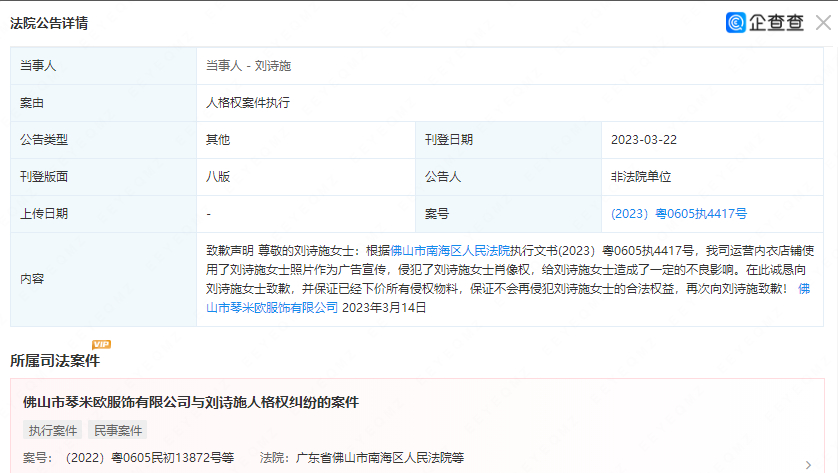Image resolution: width=838 pixels, height=473 pixels.
Task: Click the 案由 label cell
Action: click(104, 103)
